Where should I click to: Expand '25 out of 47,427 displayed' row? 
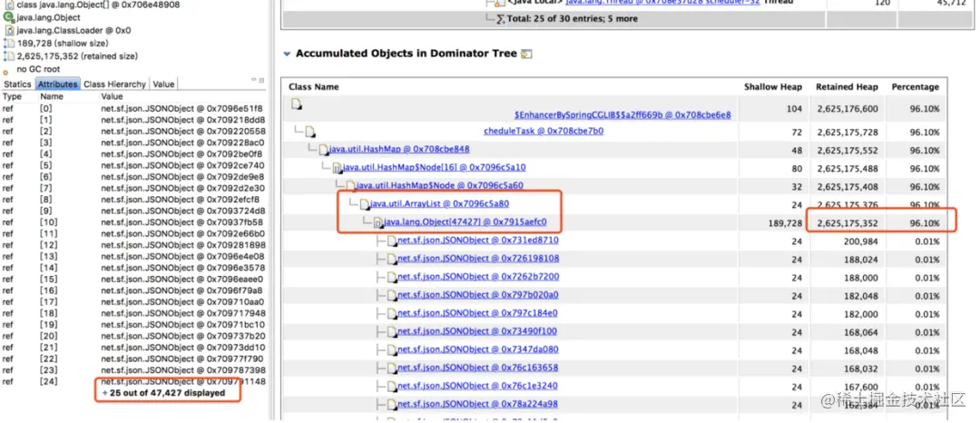pos(104,393)
